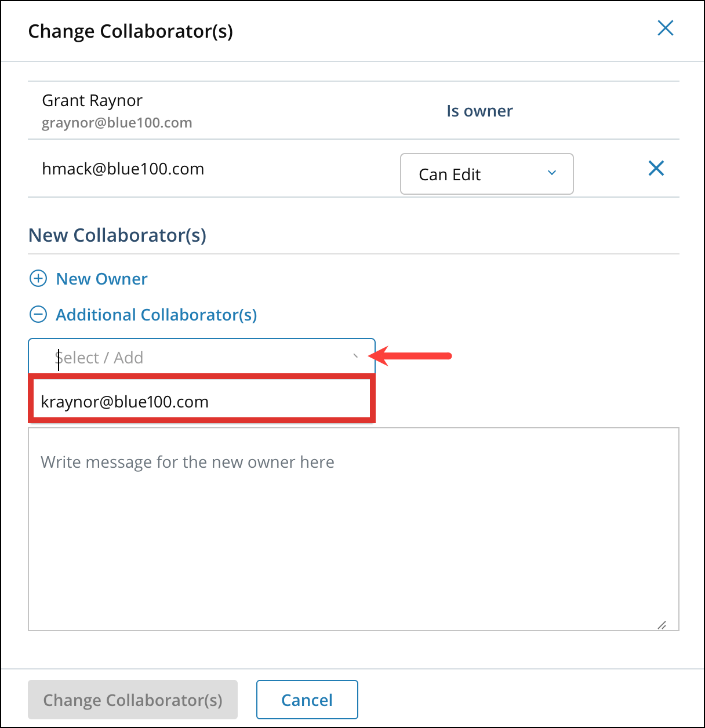The image size is (705, 728).
Task: Click the chevron on the Can Edit selector
Action: (551, 174)
